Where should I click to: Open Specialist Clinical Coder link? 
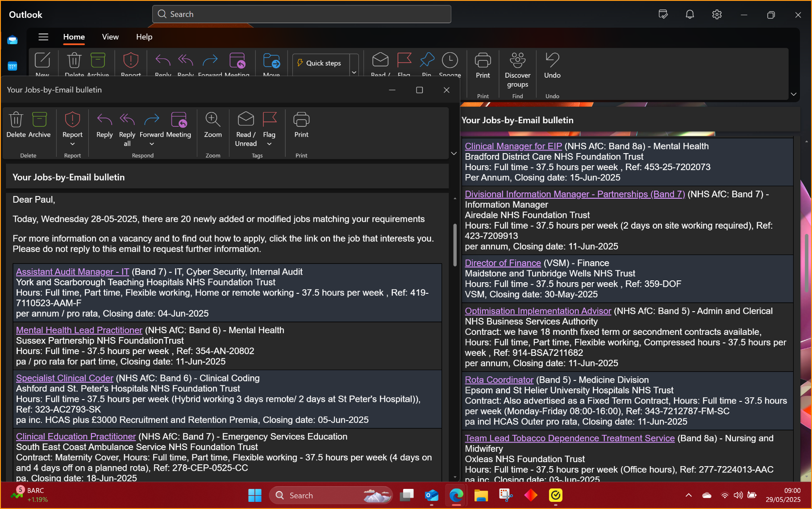tap(65, 378)
